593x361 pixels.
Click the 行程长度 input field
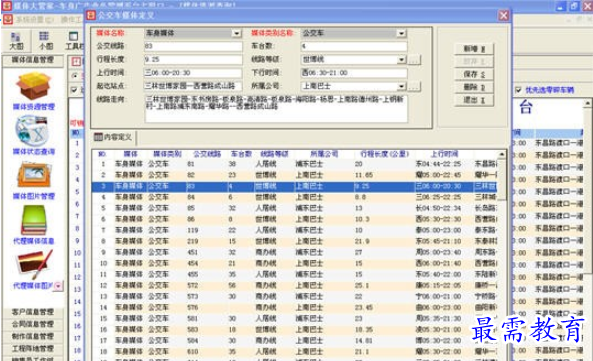193,60
